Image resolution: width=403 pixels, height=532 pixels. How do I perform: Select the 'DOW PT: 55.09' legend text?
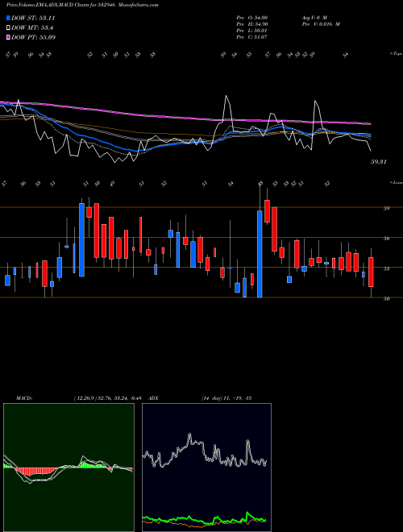(33, 37)
